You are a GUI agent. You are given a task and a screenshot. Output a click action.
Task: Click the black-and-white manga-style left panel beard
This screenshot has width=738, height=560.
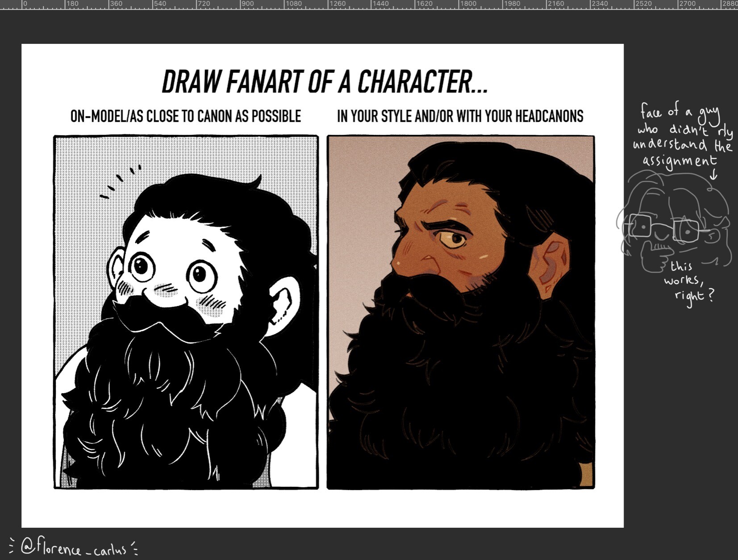[x=179, y=402]
